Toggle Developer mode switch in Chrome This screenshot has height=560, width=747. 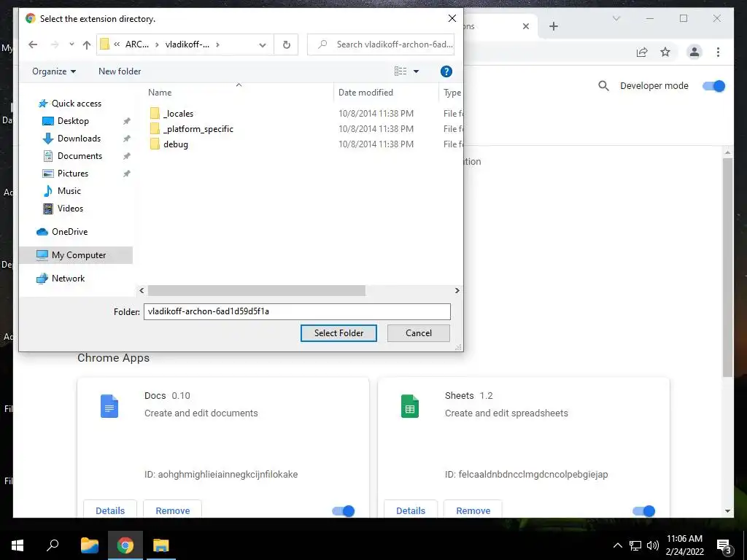point(713,86)
